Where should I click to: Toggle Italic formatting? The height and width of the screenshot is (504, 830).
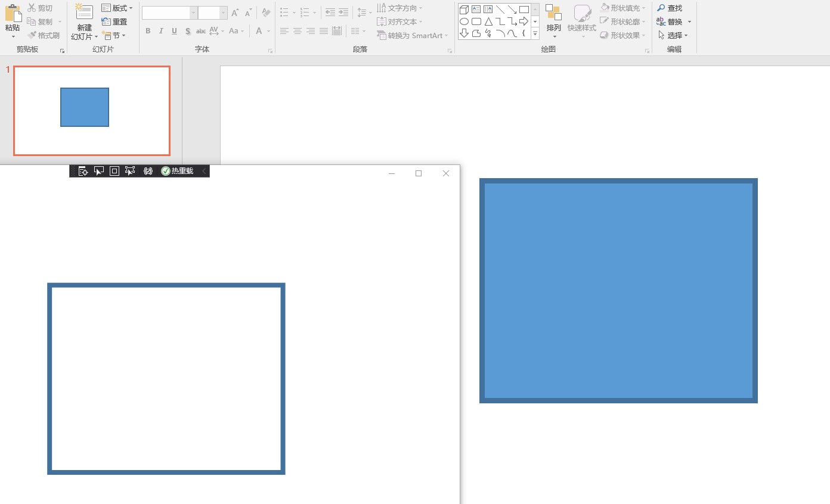161,31
